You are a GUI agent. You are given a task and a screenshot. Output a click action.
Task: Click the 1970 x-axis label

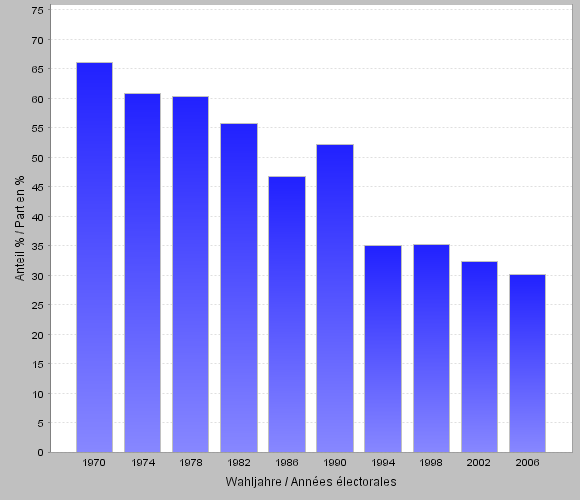coord(94,463)
